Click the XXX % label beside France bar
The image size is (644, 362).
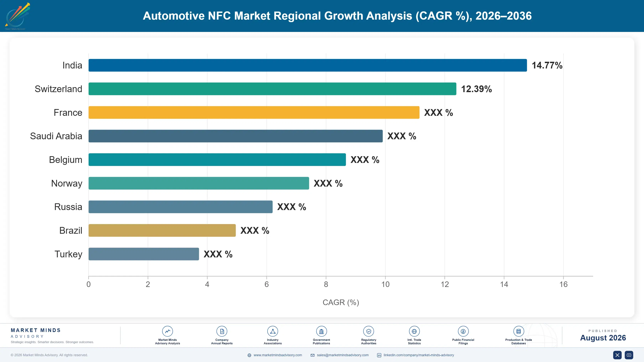point(439,112)
